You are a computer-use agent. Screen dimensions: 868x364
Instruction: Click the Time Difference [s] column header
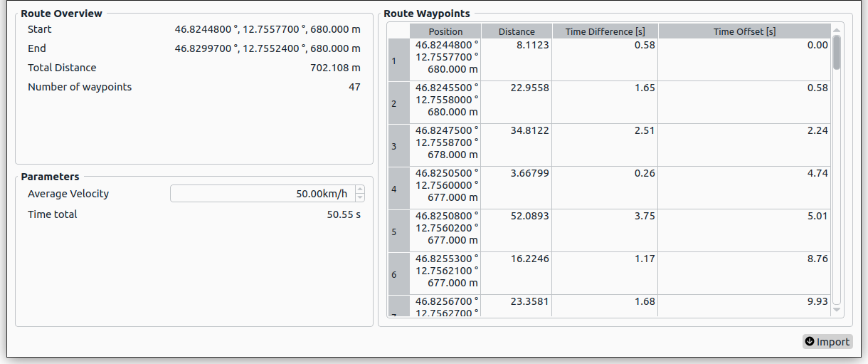(605, 31)
